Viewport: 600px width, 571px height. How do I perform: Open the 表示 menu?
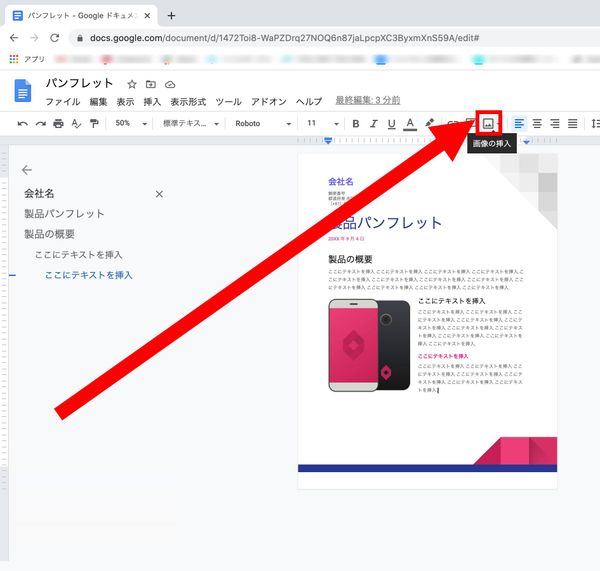126,101
